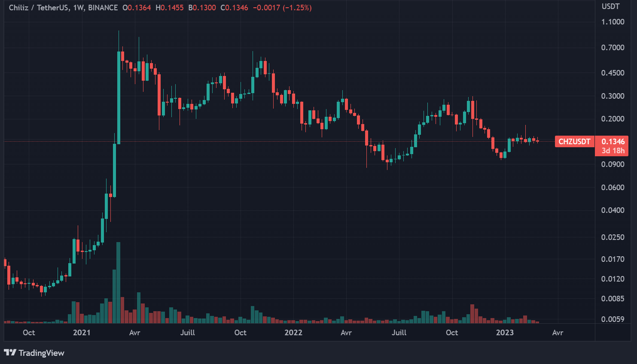Select the 2021 time axis label
This screenshot has width=637, height=364.
82,333
